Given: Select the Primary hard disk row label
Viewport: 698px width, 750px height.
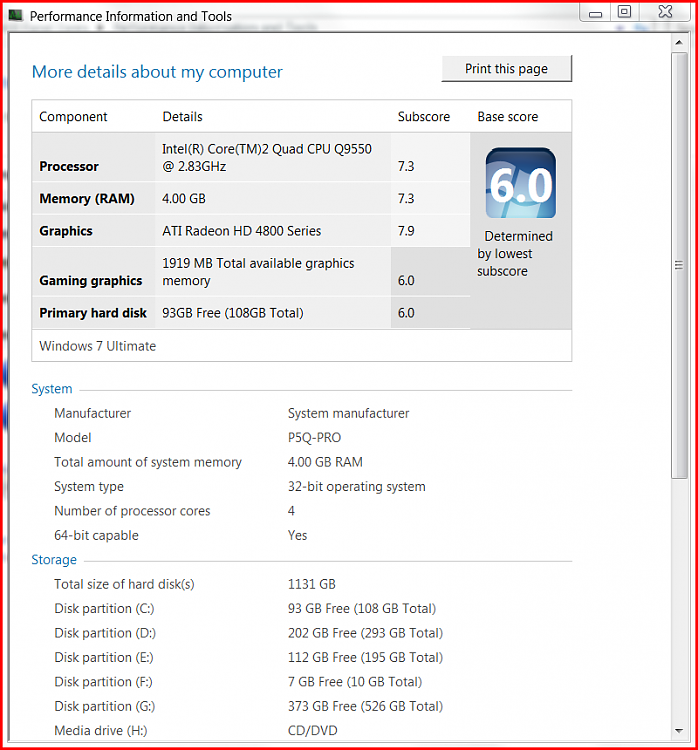Looking at the screenshot, I should click(93, 313).
